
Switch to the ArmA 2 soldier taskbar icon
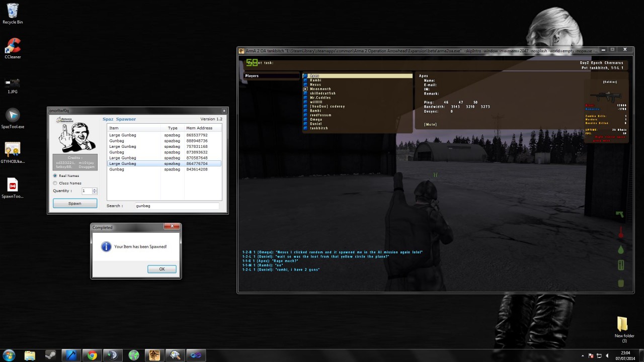click(154, 355)
